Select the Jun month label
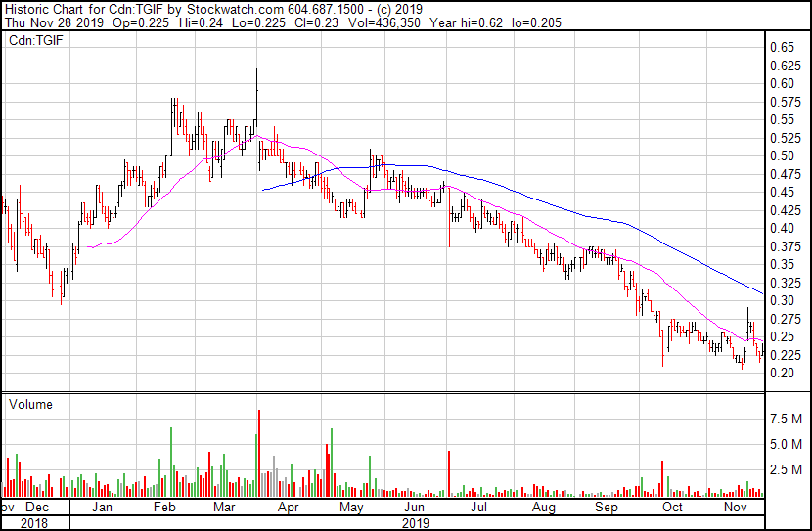812x531 pixels. pos(414,507)
